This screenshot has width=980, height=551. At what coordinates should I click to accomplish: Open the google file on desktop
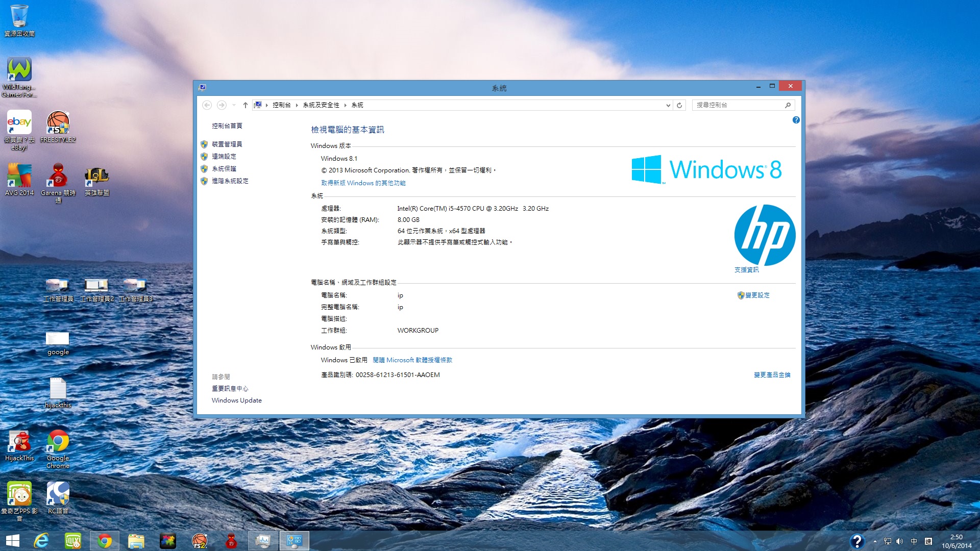[58, 343]
